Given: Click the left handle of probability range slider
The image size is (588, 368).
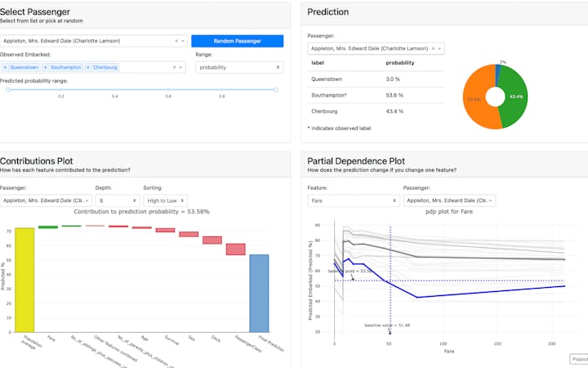Looking at the screenshot, I should (x=8, y=90).
